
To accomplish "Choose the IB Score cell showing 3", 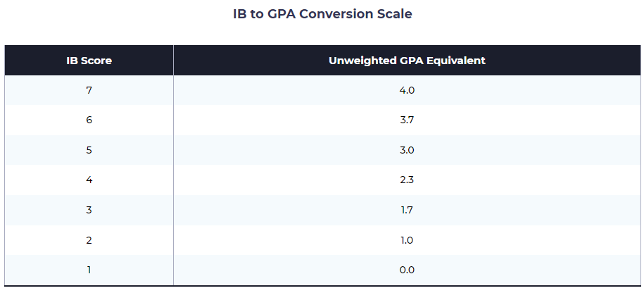I will pyautogui.click(x=89, y=210).
